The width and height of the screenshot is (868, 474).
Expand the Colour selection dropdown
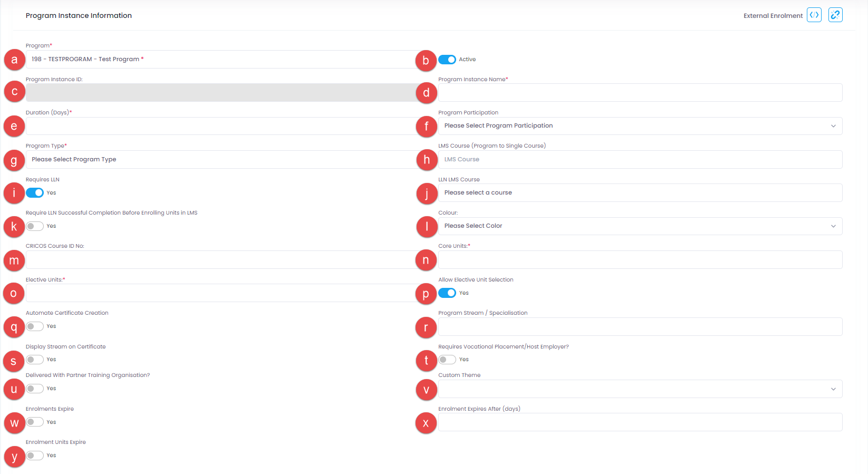pyautogui.click(x=640, y=226)
